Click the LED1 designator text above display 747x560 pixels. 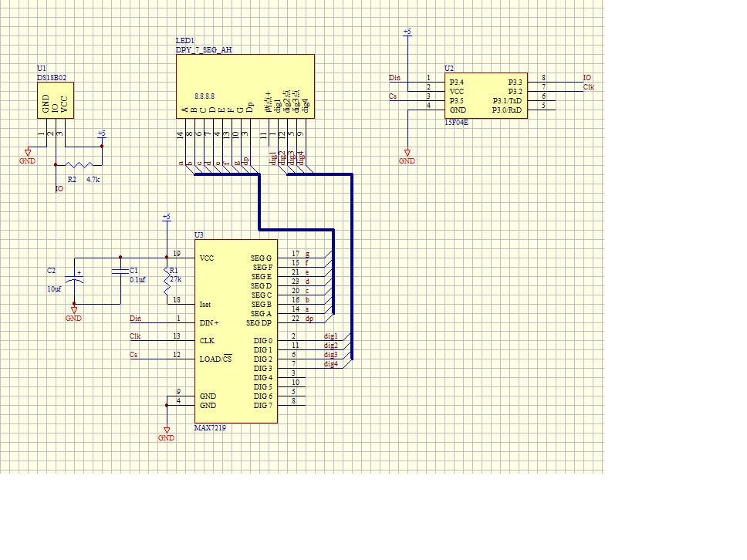(185, 41)
